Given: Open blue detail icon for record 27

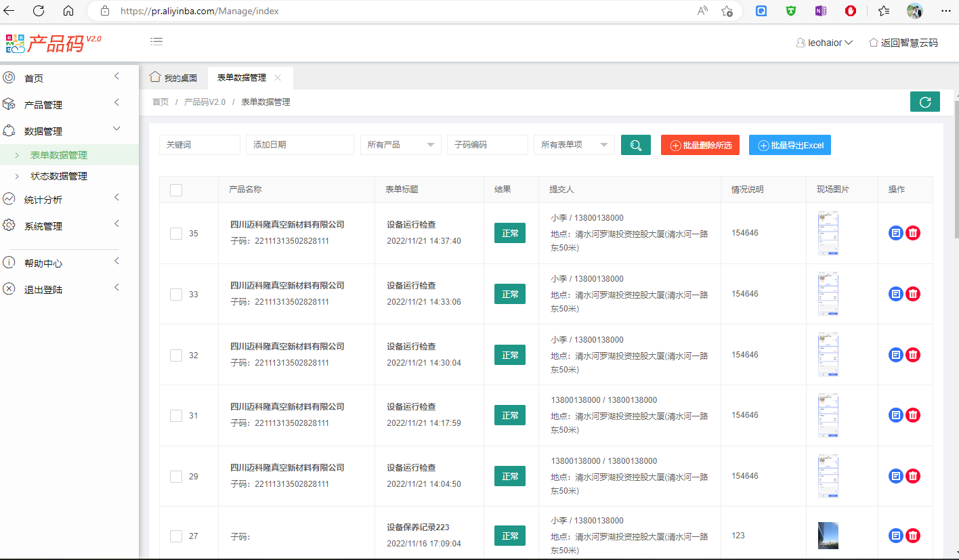Looking at the screenshot, I should pos(895,536).
